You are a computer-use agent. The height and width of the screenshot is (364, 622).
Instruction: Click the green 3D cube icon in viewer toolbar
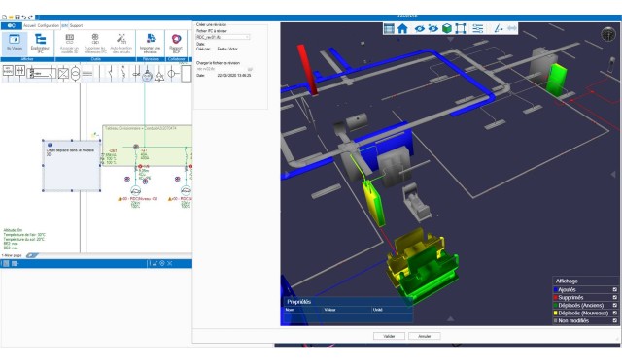[447, 28]
